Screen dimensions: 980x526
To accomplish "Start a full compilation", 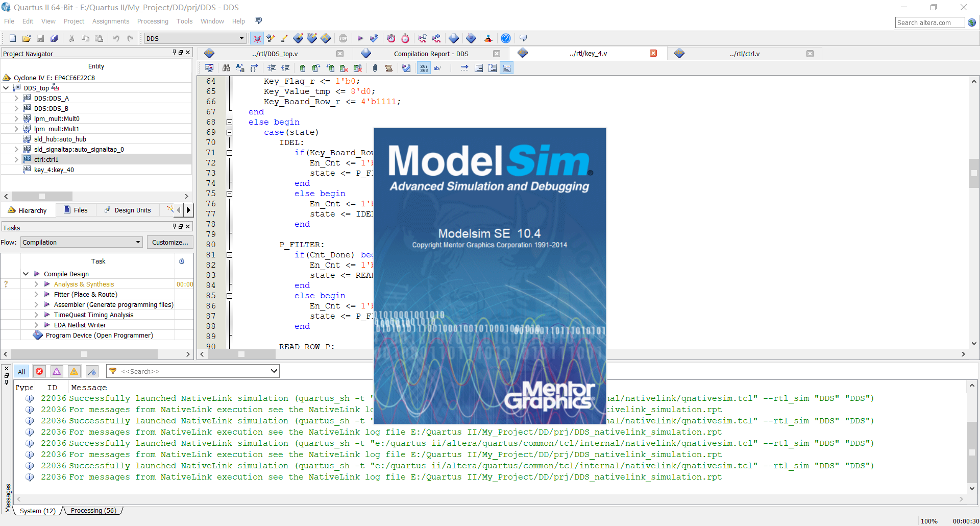I will pos(360,38).
